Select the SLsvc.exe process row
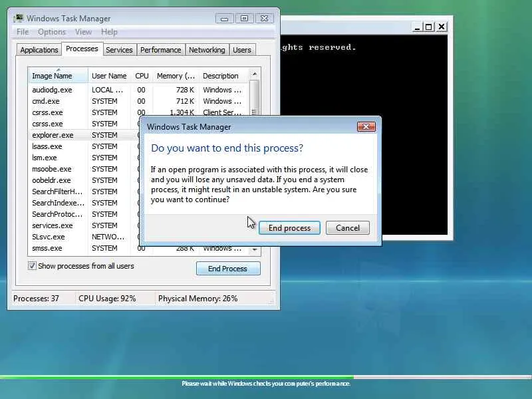 coord(84,237)
